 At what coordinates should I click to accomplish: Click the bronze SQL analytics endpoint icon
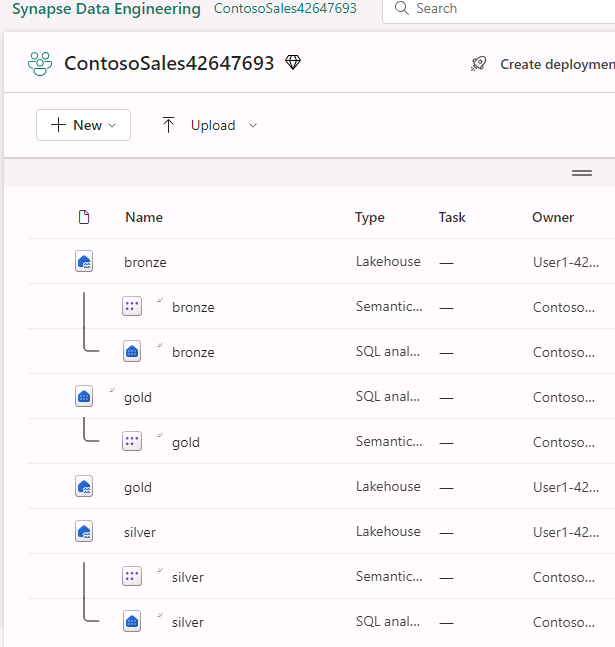(132, 352)
